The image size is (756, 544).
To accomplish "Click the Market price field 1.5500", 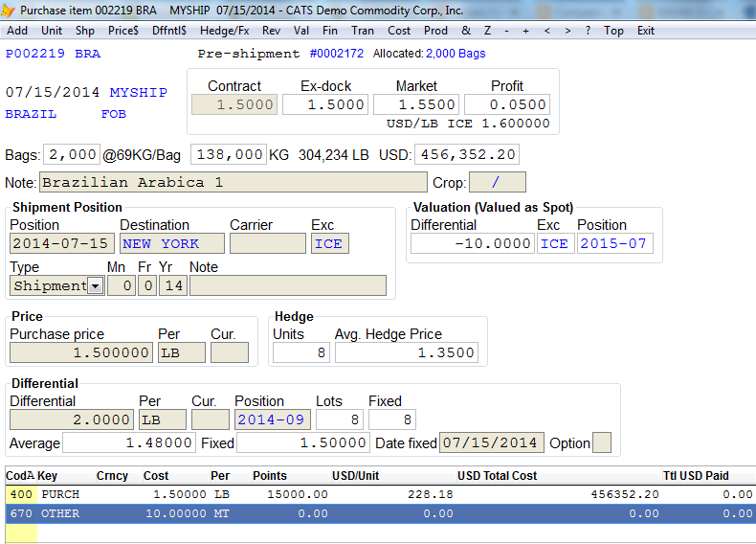I will point(416,104).
